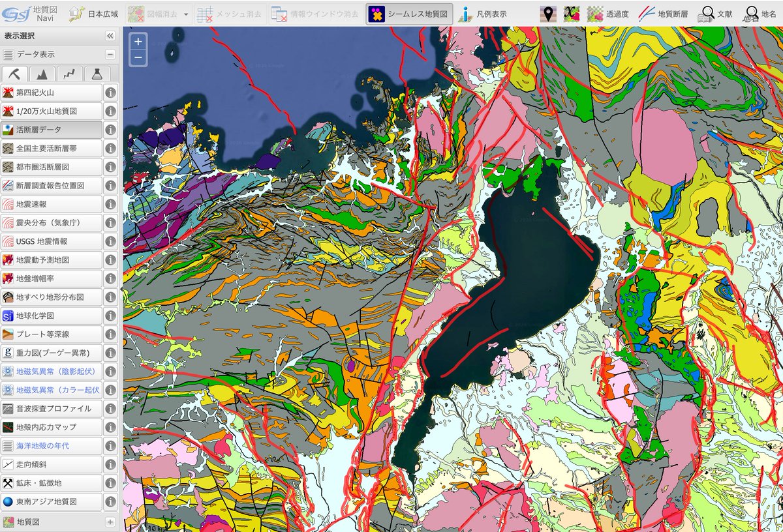Open info for 音波探査プロファイル
This screenshot has height=532, width=783.
111,409
